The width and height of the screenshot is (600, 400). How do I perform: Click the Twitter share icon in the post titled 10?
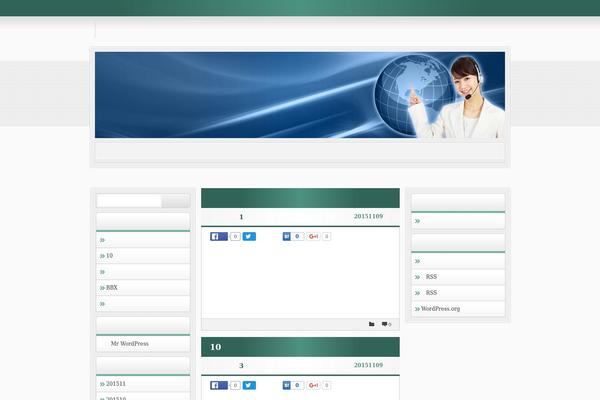tap(249, 385)
